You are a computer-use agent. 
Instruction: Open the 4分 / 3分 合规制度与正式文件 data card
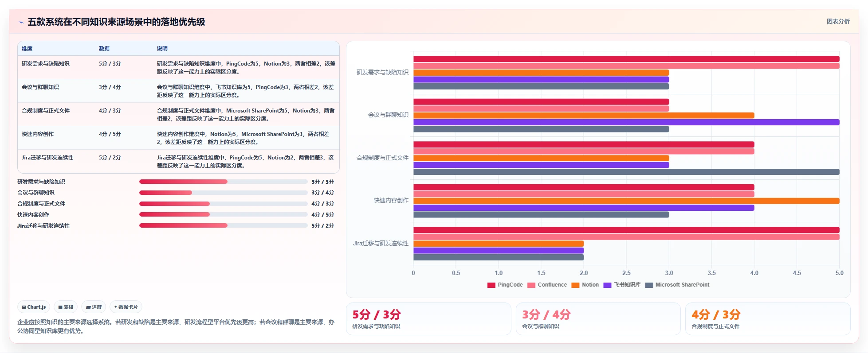[x=768, y=319]
